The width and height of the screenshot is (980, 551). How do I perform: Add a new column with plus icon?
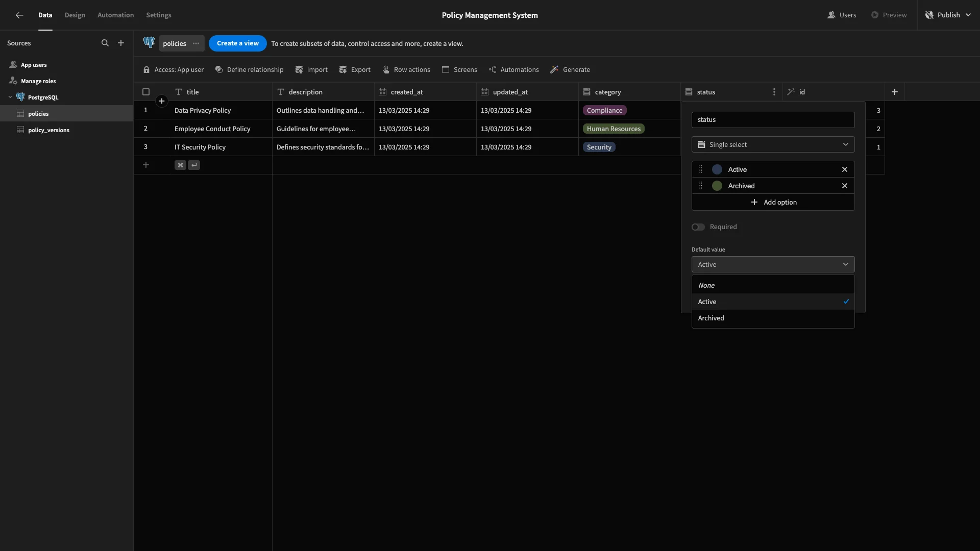(895, 92)
